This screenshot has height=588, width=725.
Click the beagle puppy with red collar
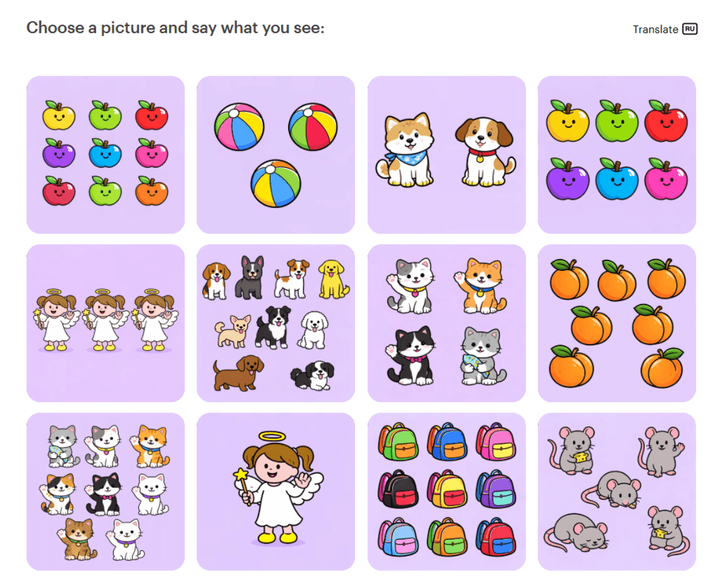(x=485, y=151)
